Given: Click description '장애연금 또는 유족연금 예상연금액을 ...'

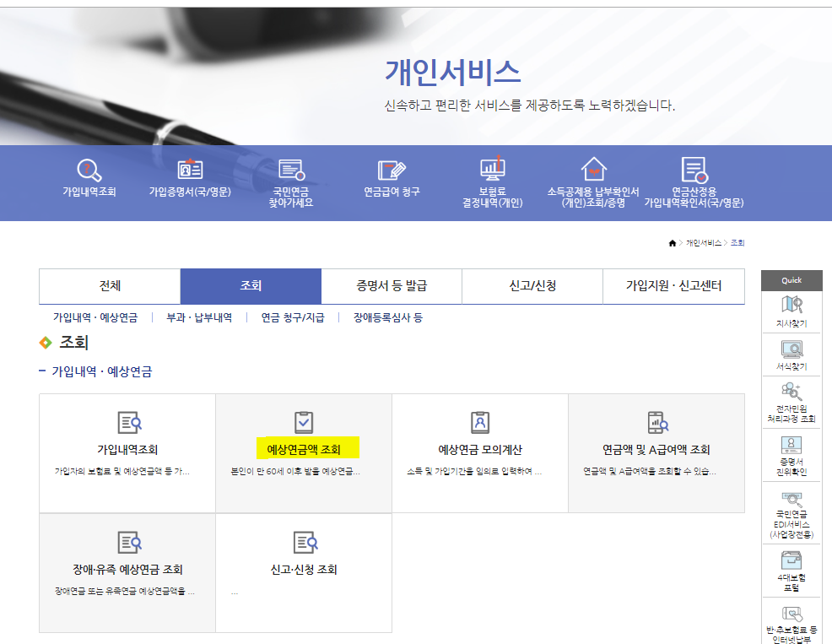Looking at the screenshot, I should (x=125, y=592).
